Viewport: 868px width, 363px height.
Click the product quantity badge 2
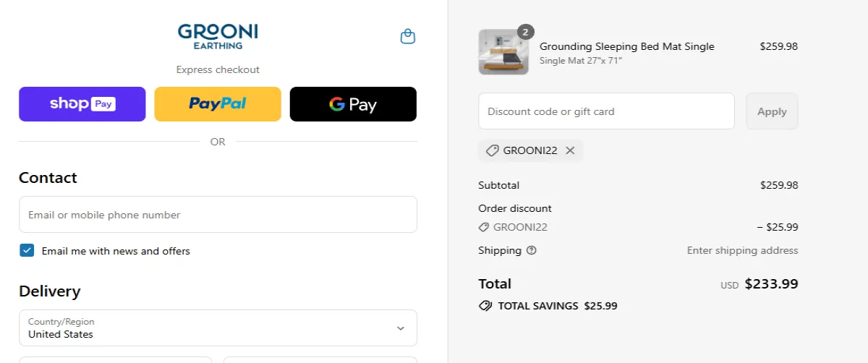pyautogui.click(x=526, y=32)
